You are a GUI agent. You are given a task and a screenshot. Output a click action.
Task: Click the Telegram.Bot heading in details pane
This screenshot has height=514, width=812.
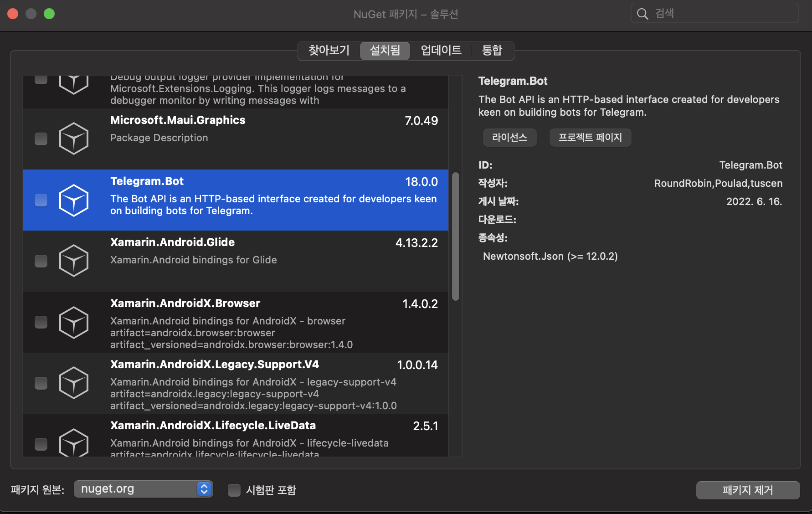click(x=513, y=81)
